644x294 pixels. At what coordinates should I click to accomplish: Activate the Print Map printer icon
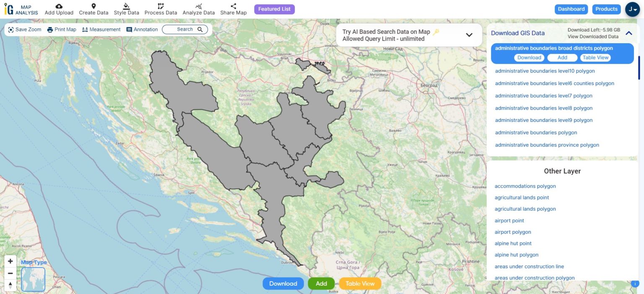click(50, 29)
